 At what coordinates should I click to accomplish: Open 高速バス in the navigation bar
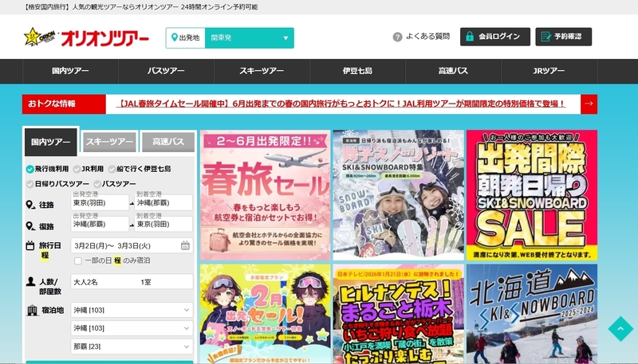pos(453,71)
